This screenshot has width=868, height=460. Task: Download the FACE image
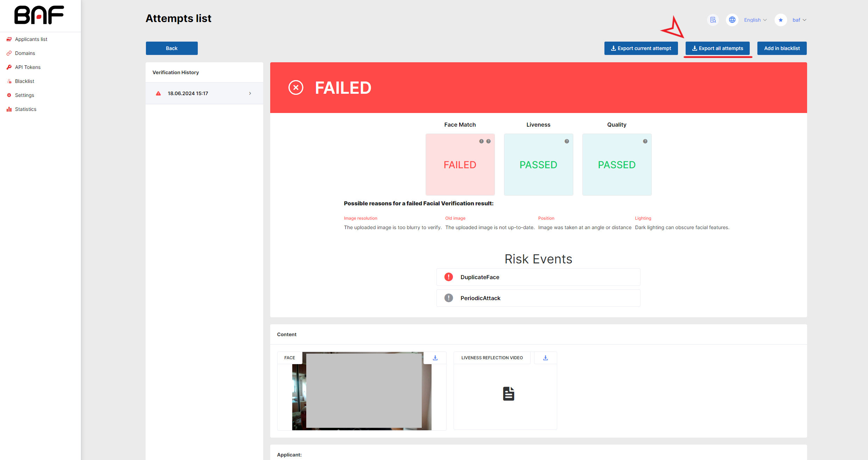(435, 358)
